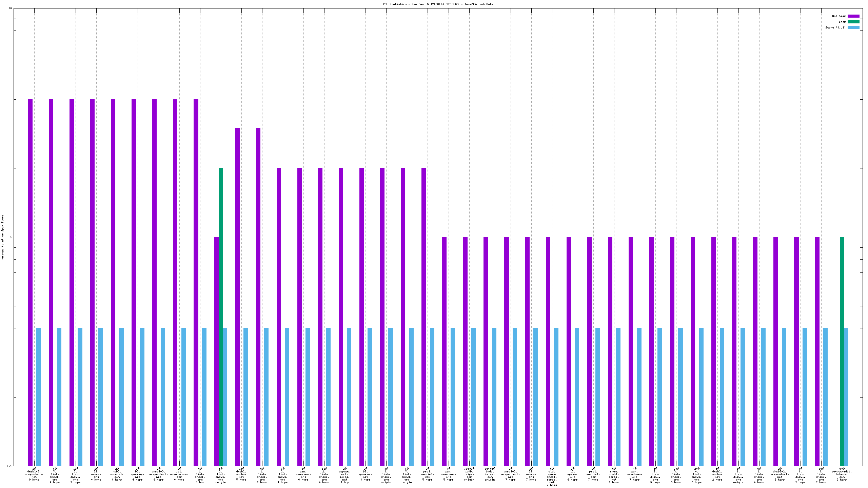Click the green Spam legend swatch

pyautogui.click(x=853, y=22)
